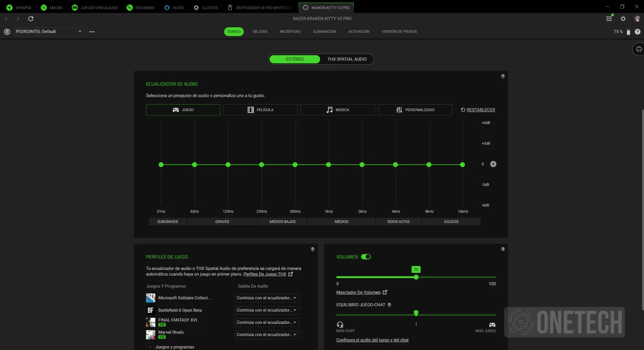Click the forward navigation arrow
644x350 pixels.
tap(18, 19)
